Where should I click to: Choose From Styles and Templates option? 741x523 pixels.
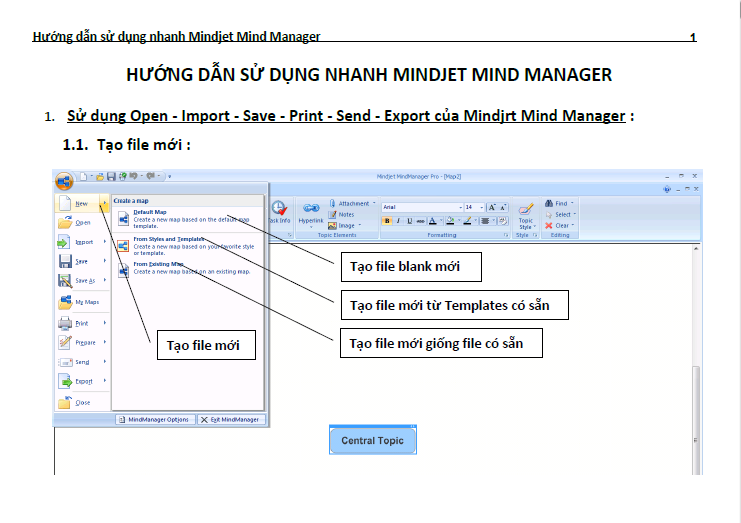point(189,246)
